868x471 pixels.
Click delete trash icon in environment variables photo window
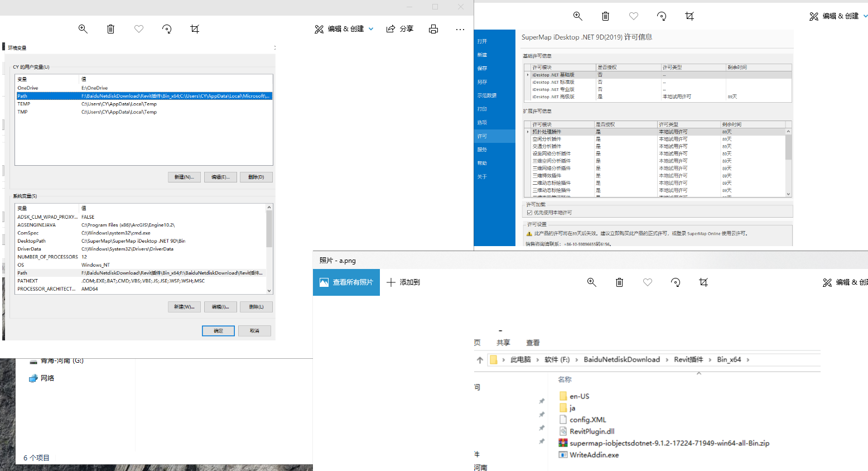[x=110, y=29]
